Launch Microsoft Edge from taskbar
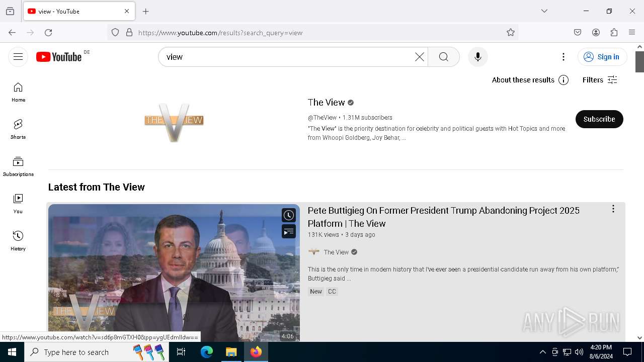 [x=207, y=352]
